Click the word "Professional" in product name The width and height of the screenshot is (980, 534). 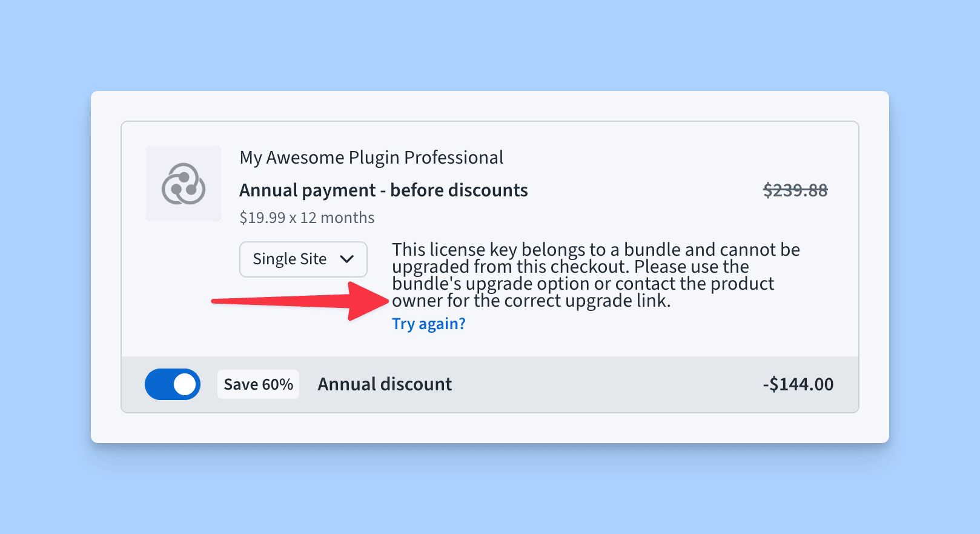coord(454,158)
